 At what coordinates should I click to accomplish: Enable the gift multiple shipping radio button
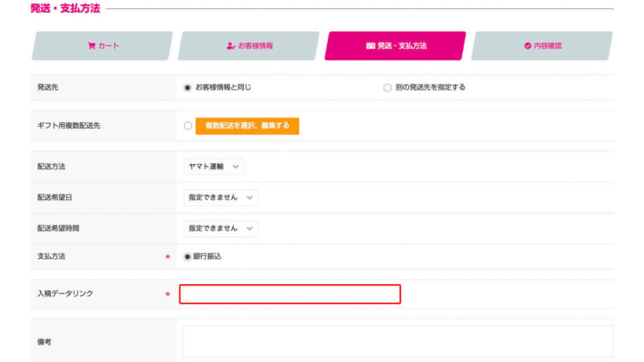[188, 126]
